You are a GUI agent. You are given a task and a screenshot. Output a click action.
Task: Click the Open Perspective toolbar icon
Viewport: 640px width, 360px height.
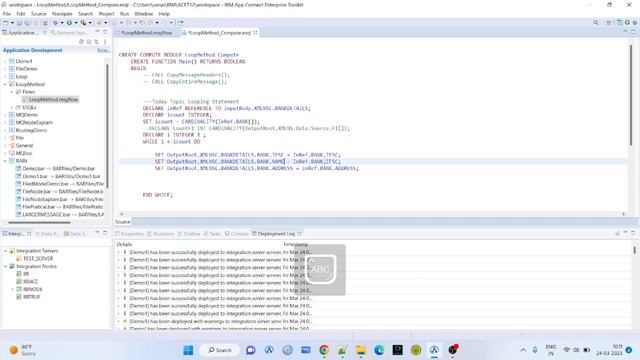pyautogui.click(x=609, y=23)
